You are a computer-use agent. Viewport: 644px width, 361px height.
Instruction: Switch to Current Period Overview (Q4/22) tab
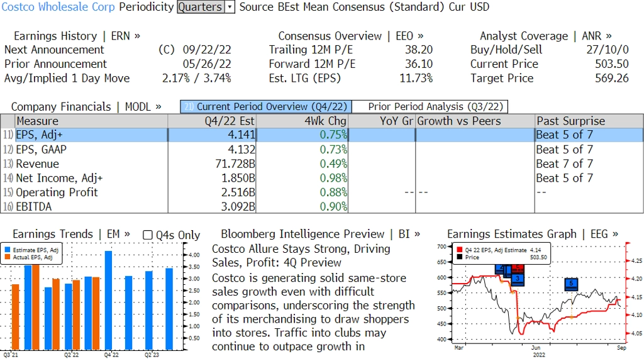click(266, 107)
